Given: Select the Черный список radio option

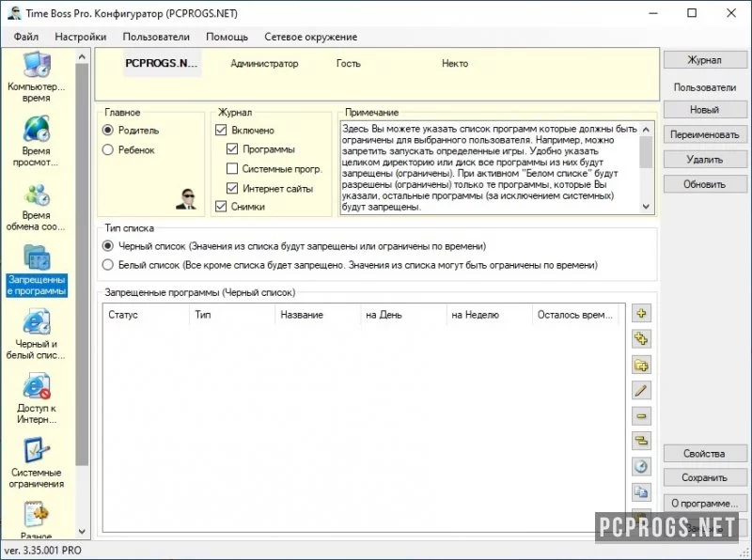Looking at the screenshot, I should (108, 246).
